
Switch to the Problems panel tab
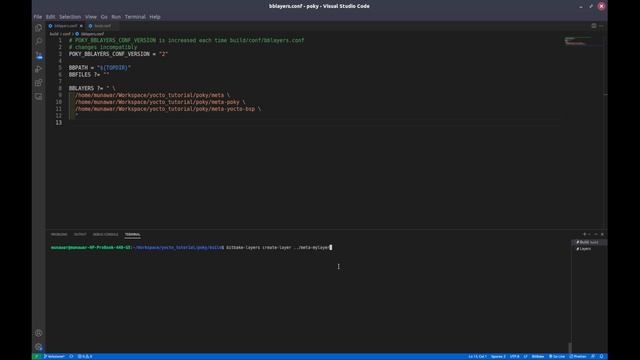coord(59,234)
